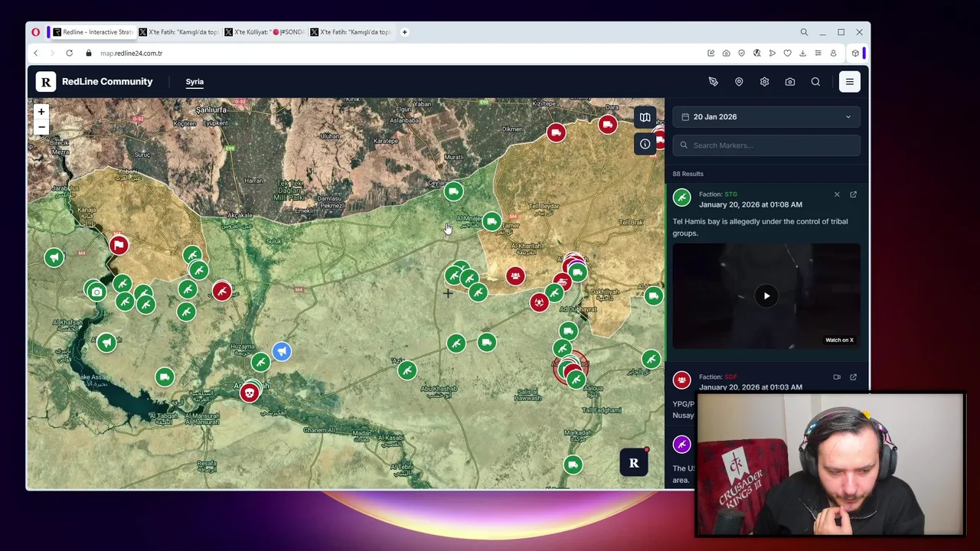980x551 pixels.
Task: Click the video icon on SDF event card
Action: pos(837,377)
